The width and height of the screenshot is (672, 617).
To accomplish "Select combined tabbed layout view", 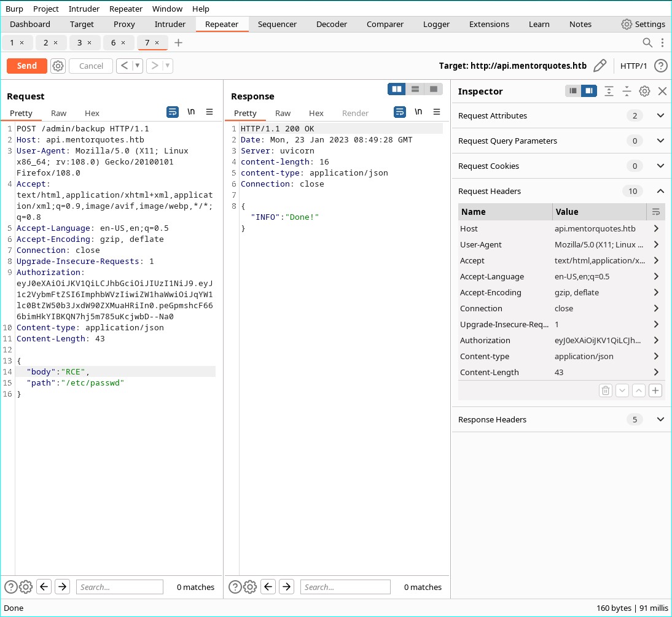I will (x=433, y=89).
